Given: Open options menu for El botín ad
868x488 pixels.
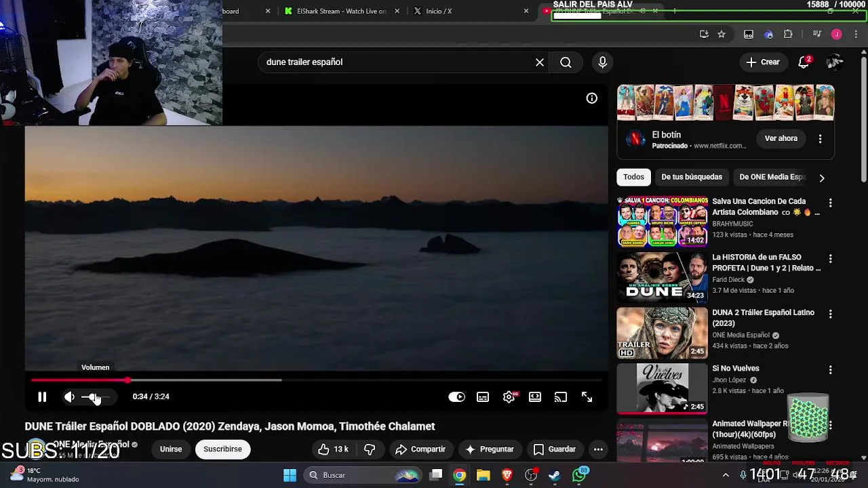Looking at the screenshot, I should tap(820, 138).
